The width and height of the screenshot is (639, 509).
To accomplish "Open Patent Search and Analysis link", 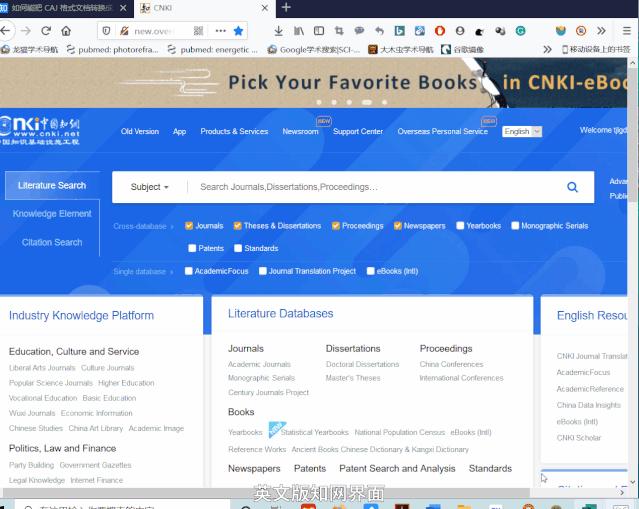I will click(397, 469).
